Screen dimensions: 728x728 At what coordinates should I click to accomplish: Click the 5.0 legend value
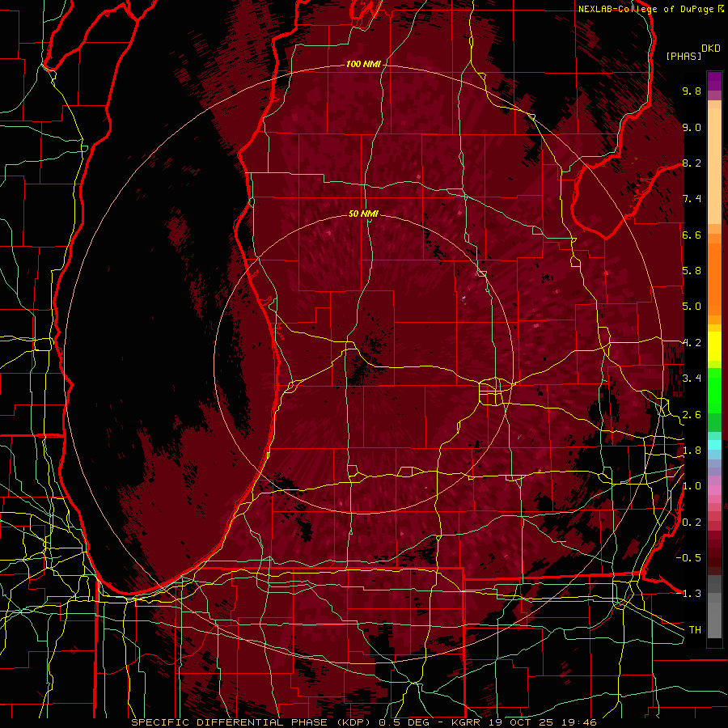tap(692, 307)
